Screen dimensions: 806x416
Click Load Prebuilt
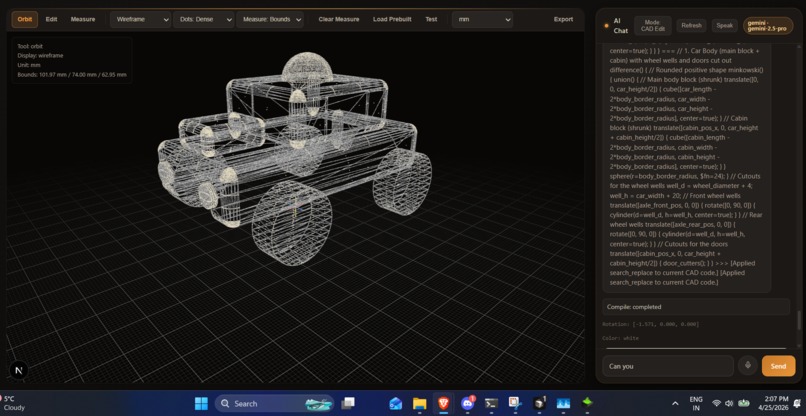pyautogui.click(x=392, y=20)
